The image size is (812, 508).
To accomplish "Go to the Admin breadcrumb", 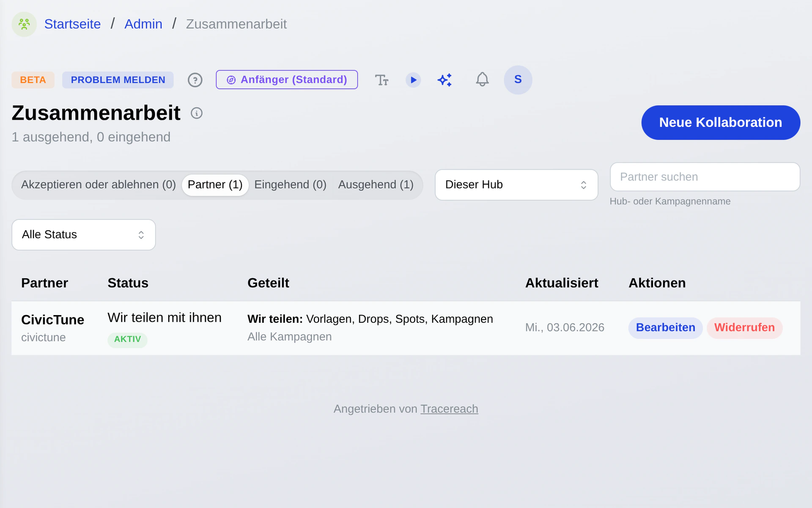I will tap(143, 24).
